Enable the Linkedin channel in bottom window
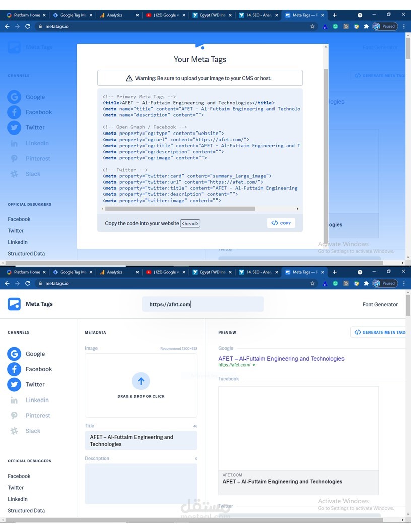411x532 pixels. pos(30,400)
